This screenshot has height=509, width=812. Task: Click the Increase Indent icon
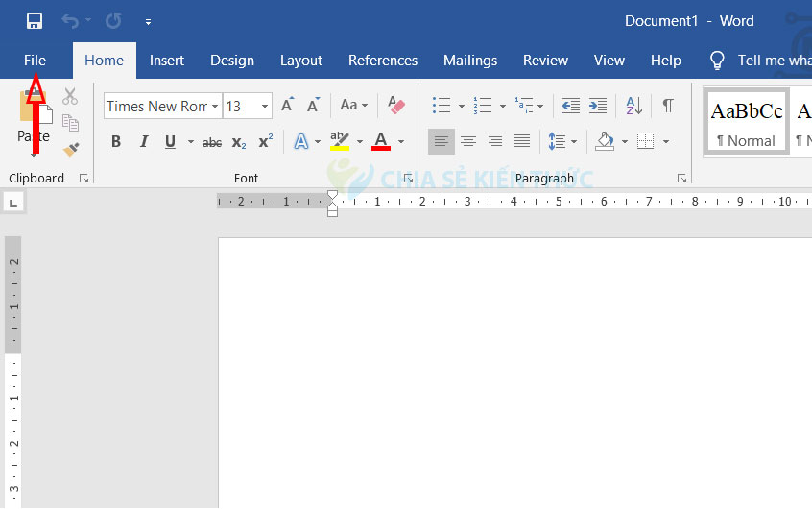(x=598, y=106)
